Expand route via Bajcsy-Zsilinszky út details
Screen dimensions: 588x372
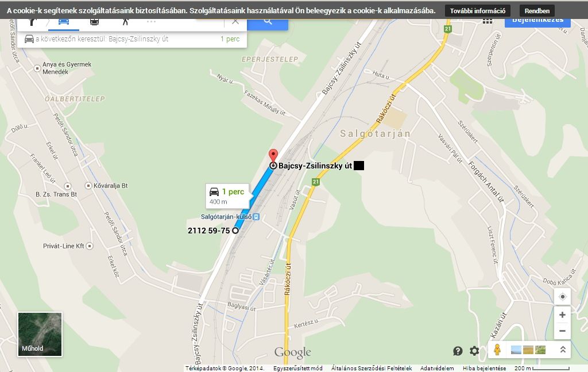(132, 39)
